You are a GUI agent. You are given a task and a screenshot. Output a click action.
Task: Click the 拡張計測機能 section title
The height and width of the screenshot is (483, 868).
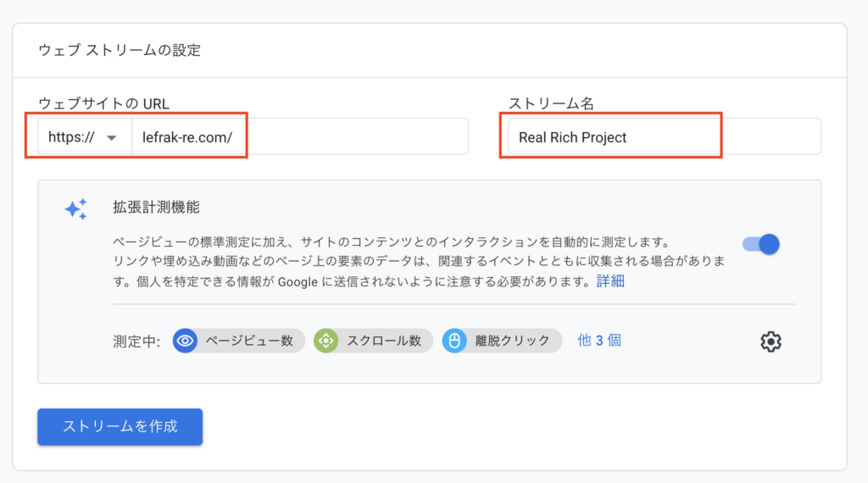[156, 208]
